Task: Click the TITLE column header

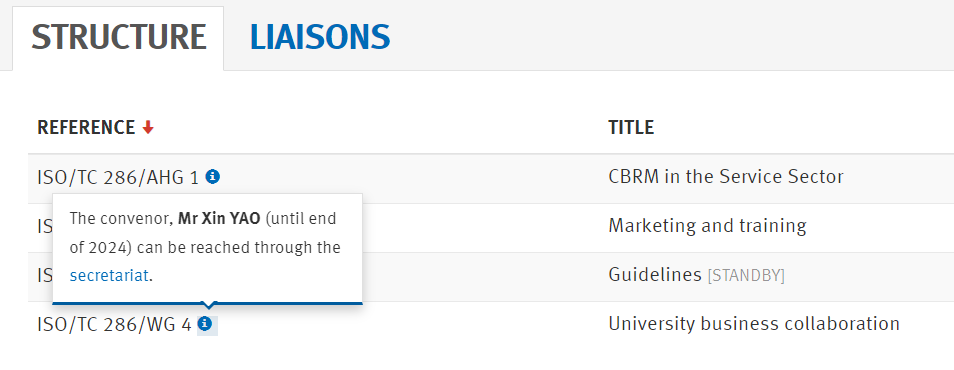Action: tap(631, 128)
